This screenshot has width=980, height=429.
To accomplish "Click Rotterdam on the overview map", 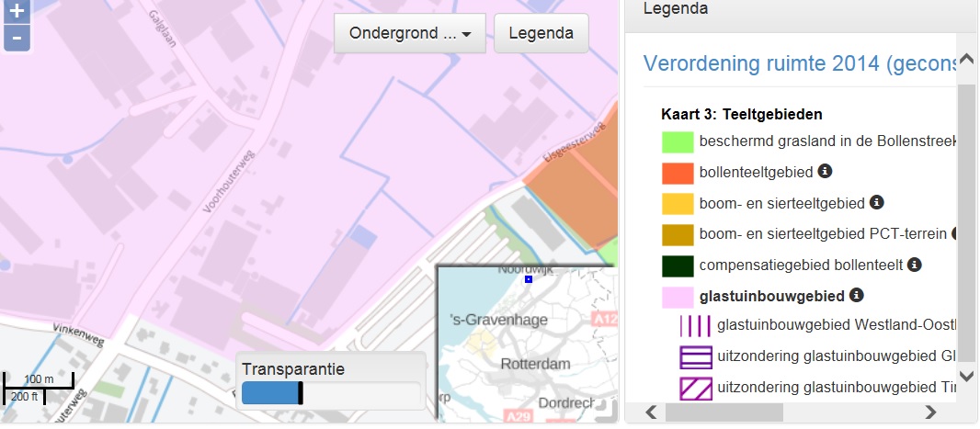I will click(x=536, y=364).
